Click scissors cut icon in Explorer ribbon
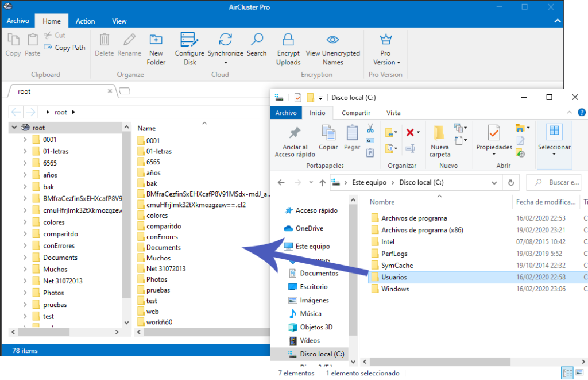The height and width of the screenshot is (380, 588). 370,128
